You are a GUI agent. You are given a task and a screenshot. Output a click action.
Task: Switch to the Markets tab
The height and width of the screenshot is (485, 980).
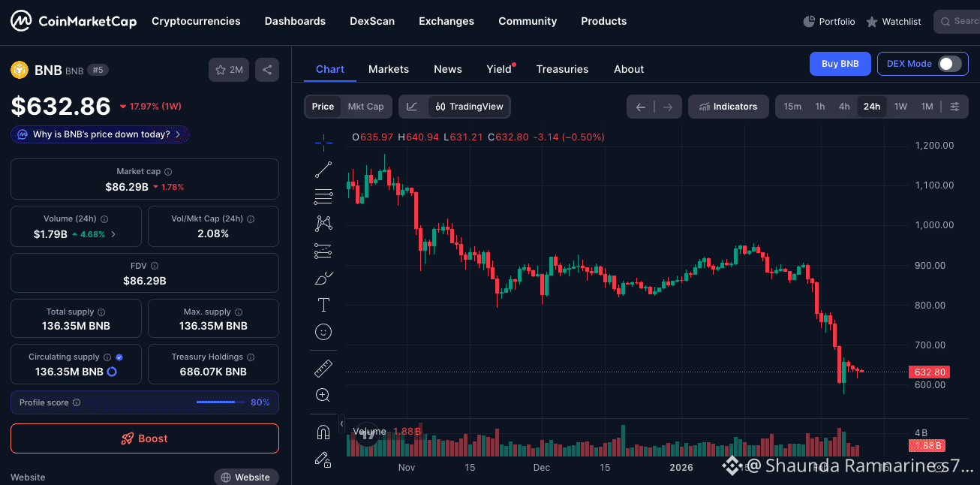(x=389, y=69)
